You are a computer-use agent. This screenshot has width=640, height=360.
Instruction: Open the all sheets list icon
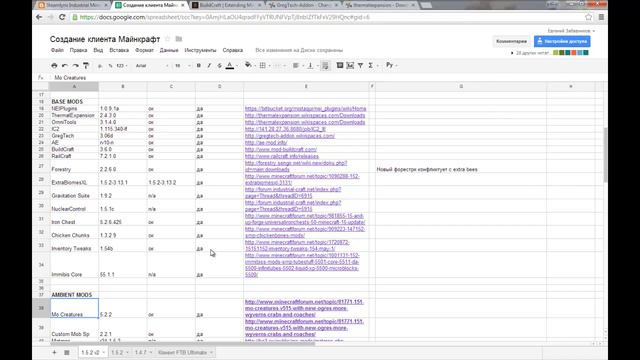pyautogui.click(x=67, y=352)
